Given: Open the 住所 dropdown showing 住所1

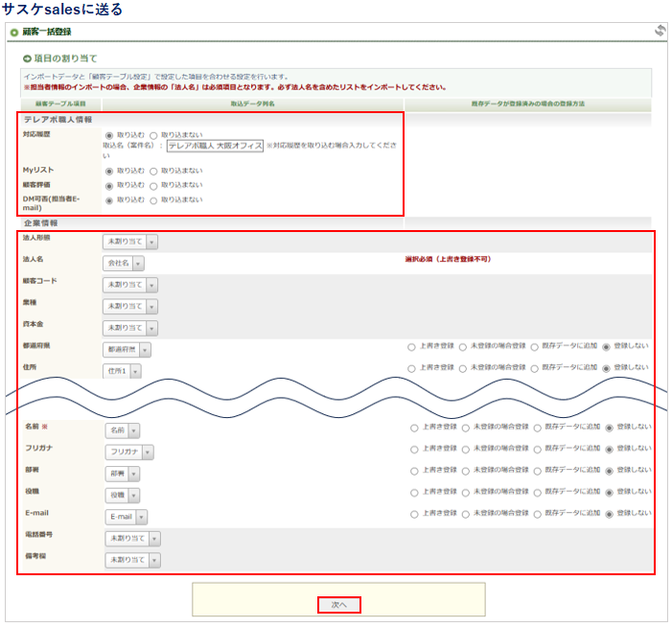Looking at the screenshot, I should click(122, 371).
